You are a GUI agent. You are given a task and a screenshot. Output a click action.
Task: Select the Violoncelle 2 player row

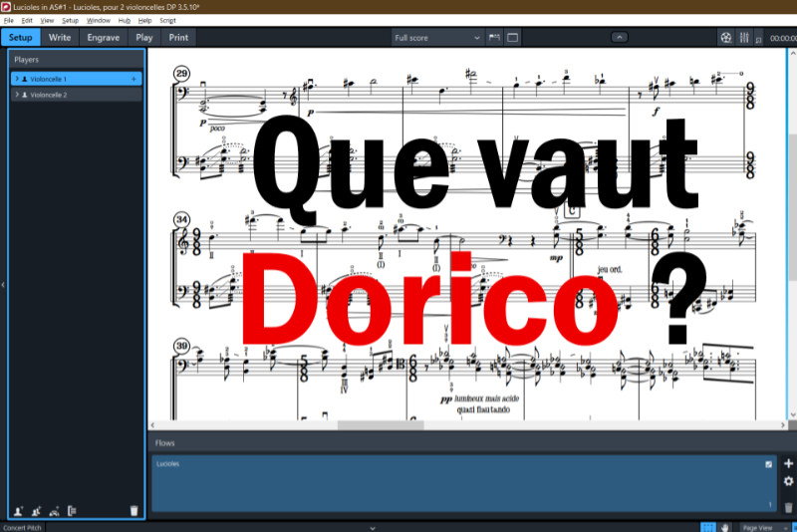click(77, 95)
